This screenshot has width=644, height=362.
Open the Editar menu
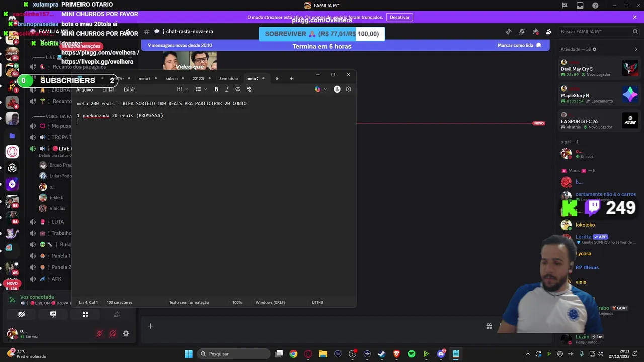pos(108,89)
